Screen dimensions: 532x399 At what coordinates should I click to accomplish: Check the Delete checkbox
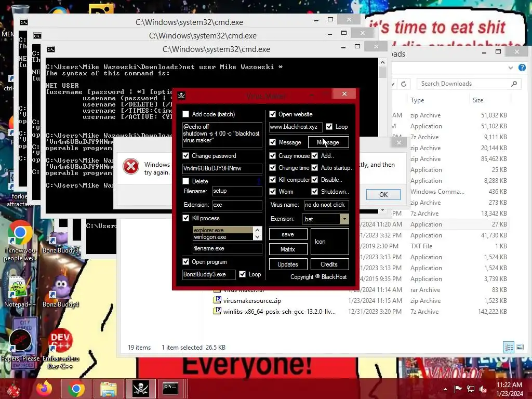click(185, 181)
